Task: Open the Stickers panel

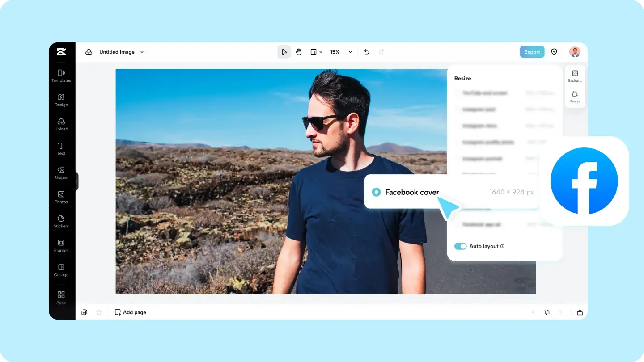Action: coord(61,221)
